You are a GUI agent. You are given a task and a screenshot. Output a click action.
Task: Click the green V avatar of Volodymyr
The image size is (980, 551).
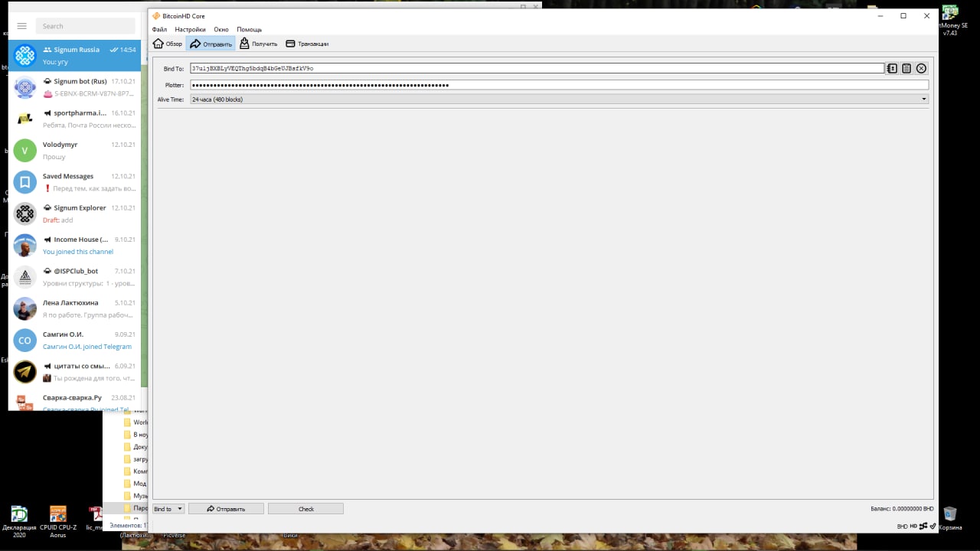[25, 150]
